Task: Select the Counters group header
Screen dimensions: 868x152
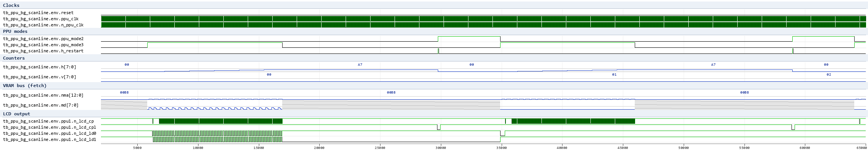Action: click(434, 58)
